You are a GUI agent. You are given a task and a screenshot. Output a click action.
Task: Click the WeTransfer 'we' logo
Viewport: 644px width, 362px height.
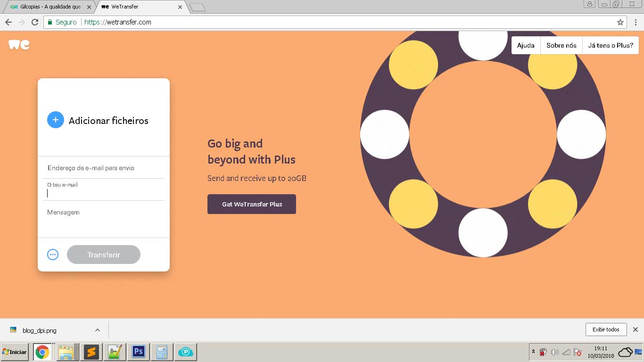[19, 45]
